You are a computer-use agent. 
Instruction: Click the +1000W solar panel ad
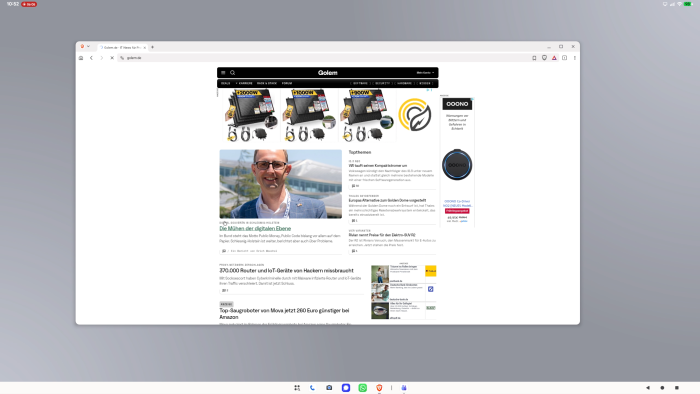point(309,115)
